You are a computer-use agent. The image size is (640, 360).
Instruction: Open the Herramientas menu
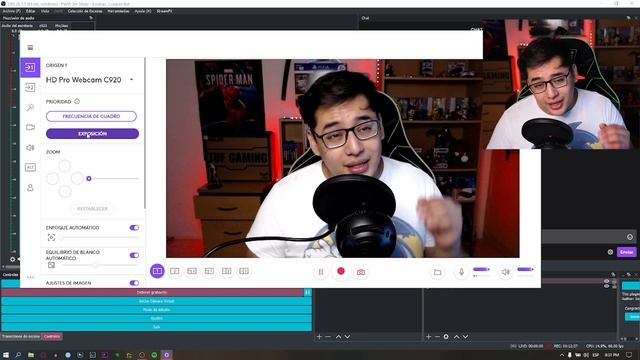click(118, 11)
